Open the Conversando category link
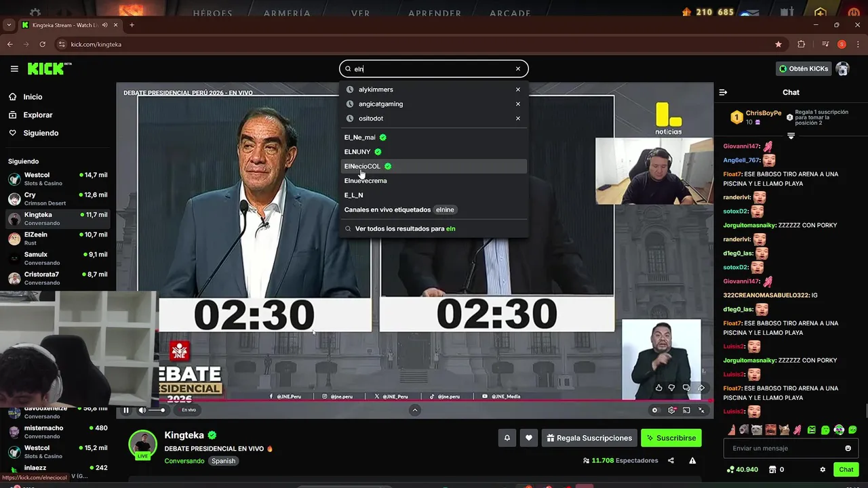This screenshot has height=488, width=868. (x=184, y=461)
